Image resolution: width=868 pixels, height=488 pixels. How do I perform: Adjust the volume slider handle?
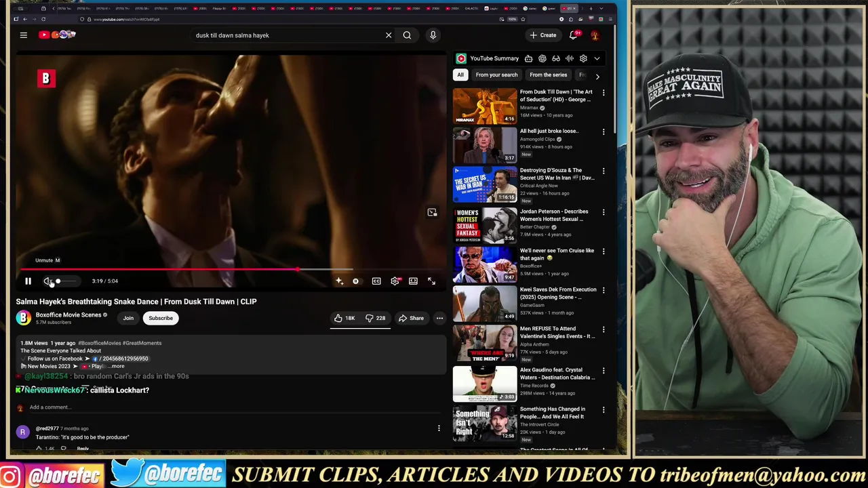58,281
